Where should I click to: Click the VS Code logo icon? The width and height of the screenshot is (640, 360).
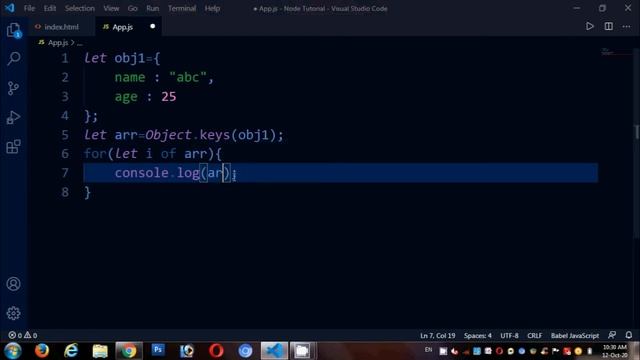tap(9, 8)
